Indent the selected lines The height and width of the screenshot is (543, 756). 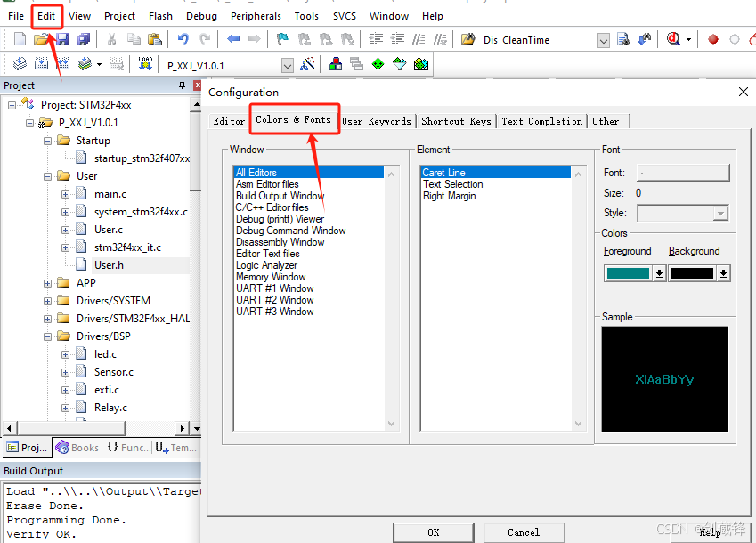point(376,39)
